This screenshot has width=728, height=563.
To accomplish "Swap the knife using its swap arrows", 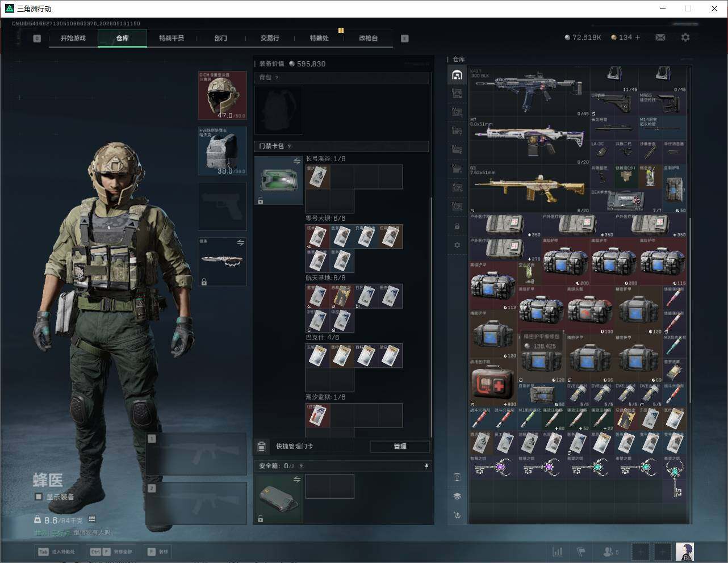I will click(240, 243).
